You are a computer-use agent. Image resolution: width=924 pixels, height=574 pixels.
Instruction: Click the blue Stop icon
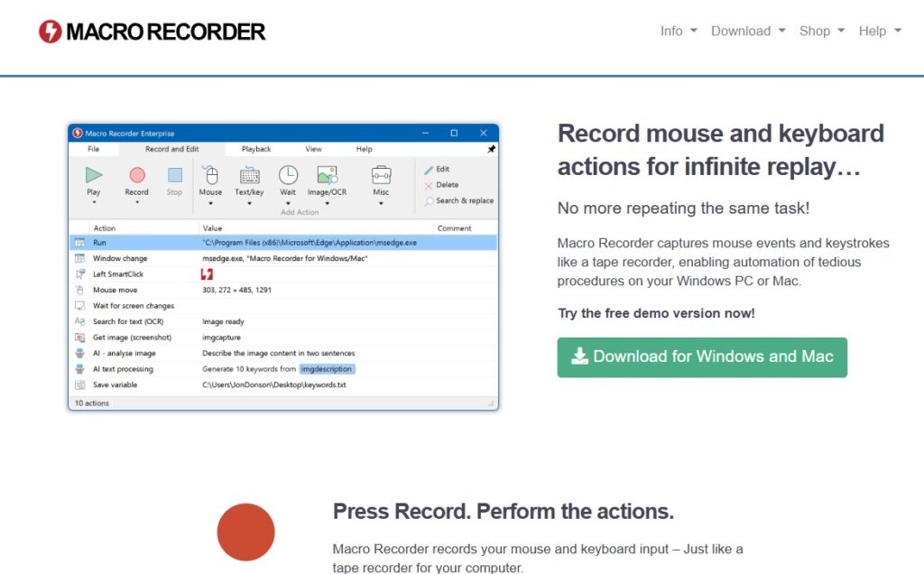(174, 175)
